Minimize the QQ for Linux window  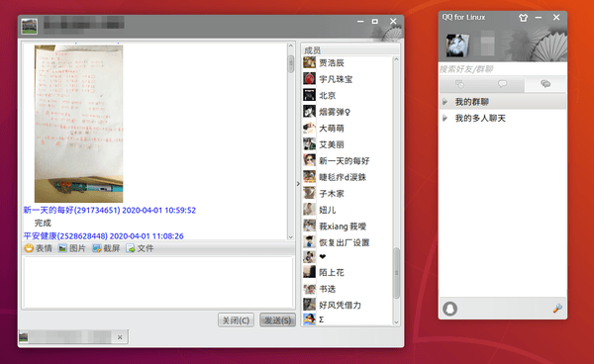point(539,18)
